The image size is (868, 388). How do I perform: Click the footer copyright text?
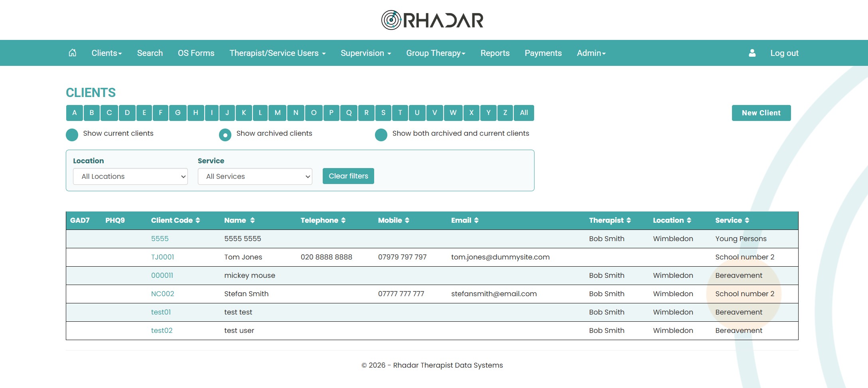pos(432,365)
